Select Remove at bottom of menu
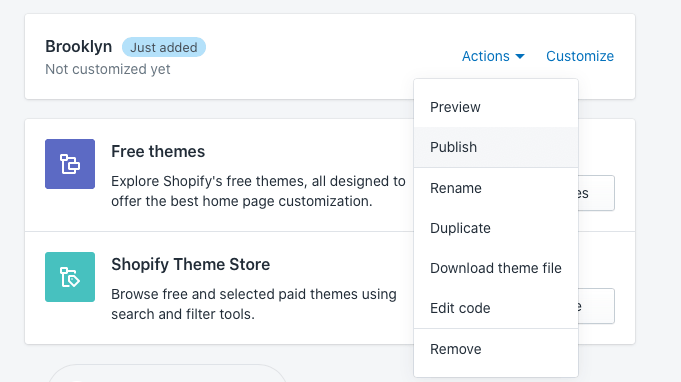The image size is (681, 382). point(496,349)
